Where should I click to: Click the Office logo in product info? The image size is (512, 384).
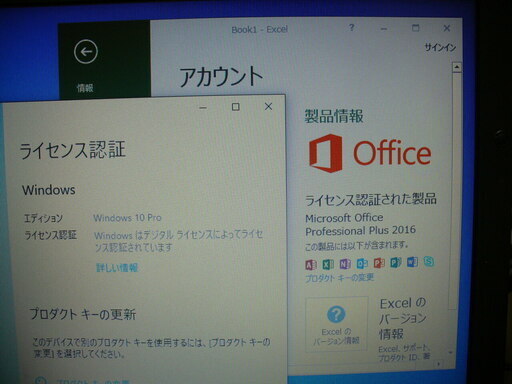[370, 153]
